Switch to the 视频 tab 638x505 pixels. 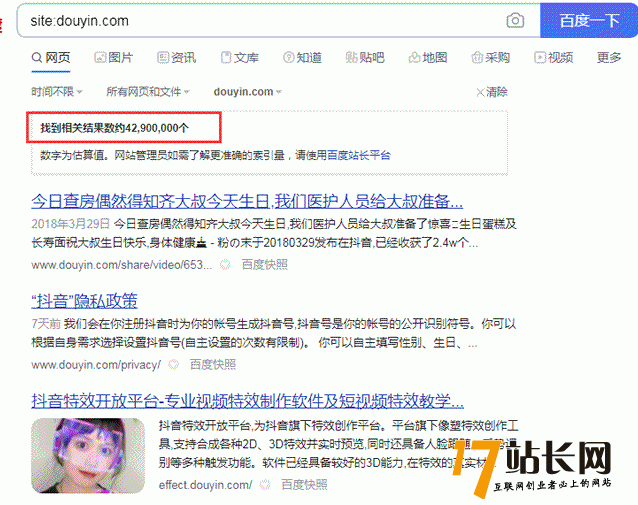coord(554,58)
